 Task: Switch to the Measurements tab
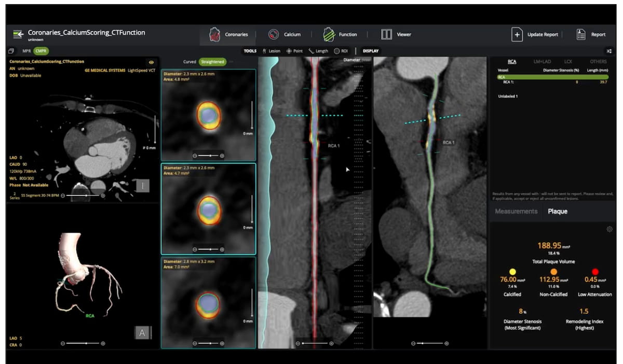516,211
